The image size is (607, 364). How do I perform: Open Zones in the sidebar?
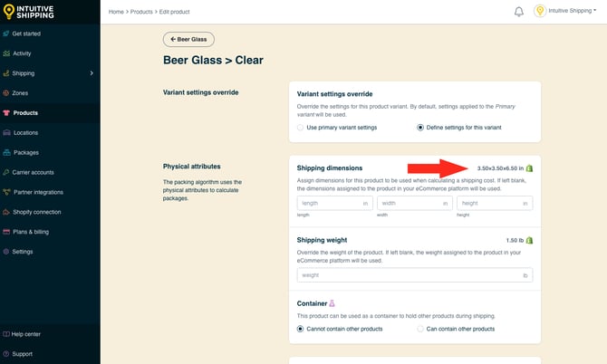tap(20, 92)
